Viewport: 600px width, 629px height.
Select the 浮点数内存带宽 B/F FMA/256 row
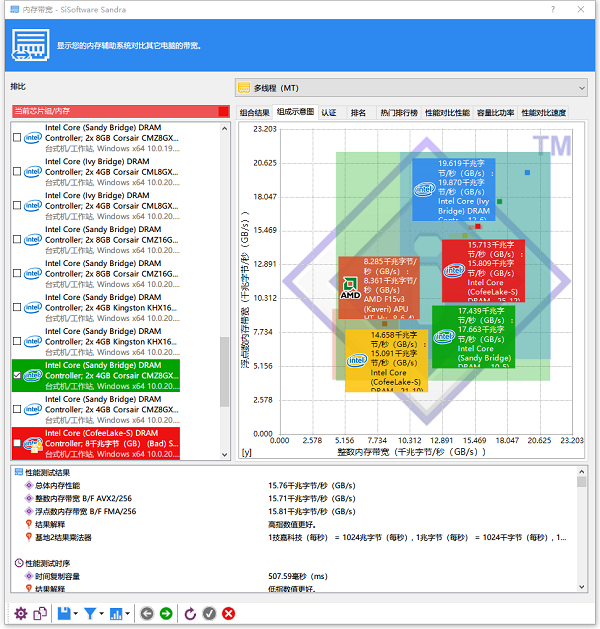pyautogui.click(x=295, y=511)
